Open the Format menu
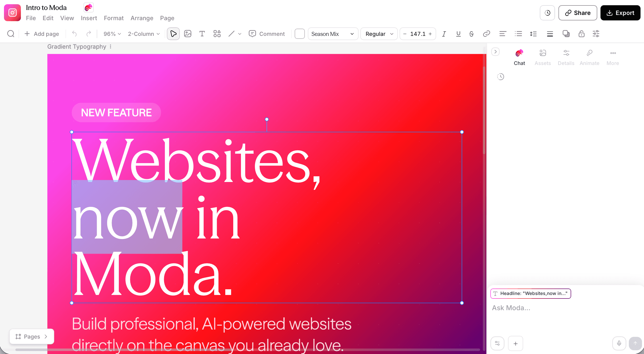 114,18
